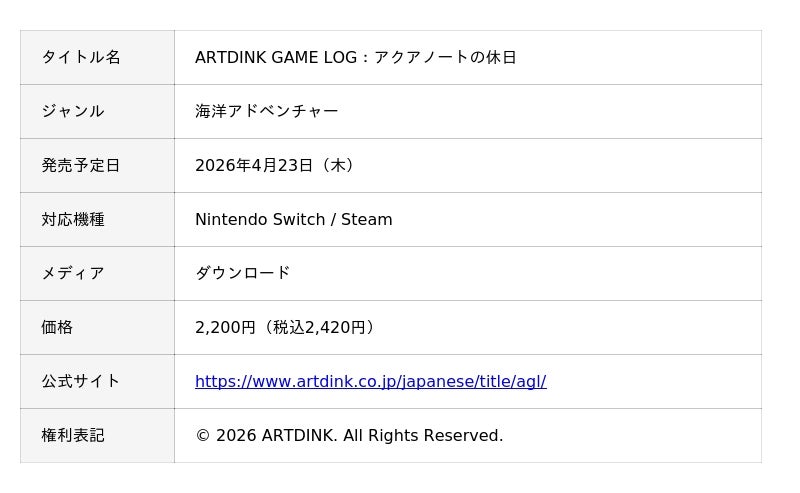
Task: Click the 価格 header cell
Action: pyautogui.click(x=57, y=327)
